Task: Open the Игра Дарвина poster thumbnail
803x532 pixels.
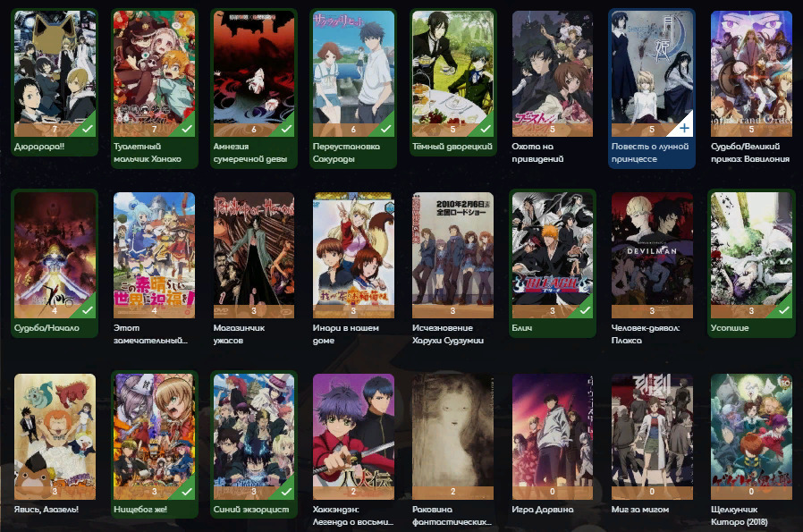Action: point(553,436)
